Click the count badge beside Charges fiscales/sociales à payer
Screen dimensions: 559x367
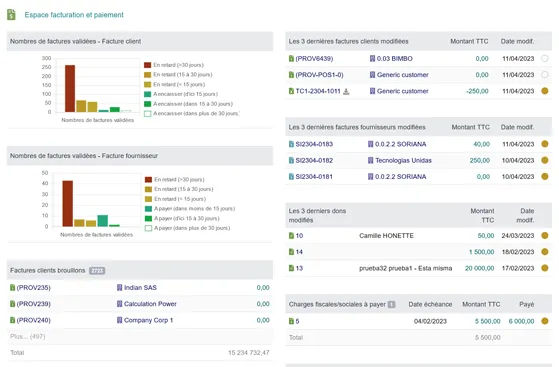(x=391, y=305)
